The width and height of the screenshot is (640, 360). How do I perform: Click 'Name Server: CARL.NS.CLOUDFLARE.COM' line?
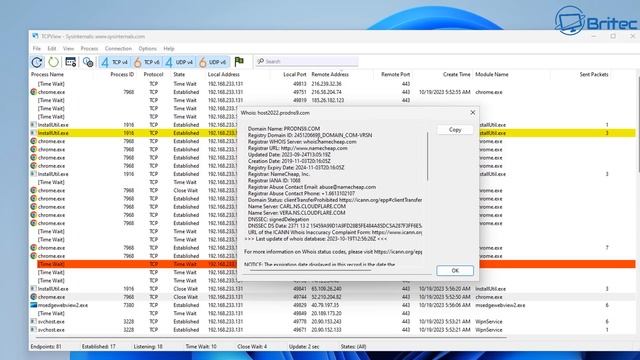(x=297, y=207)
